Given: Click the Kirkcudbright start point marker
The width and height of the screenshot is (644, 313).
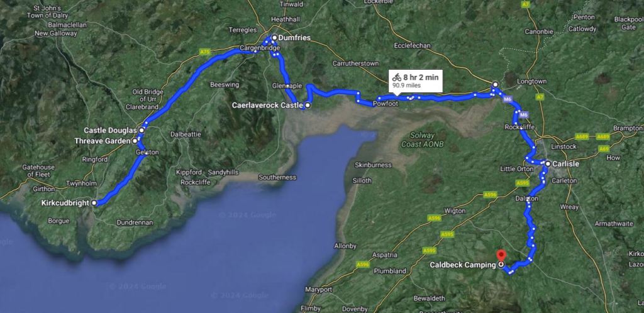Looking at the screenshot, I should coord(94,202).
